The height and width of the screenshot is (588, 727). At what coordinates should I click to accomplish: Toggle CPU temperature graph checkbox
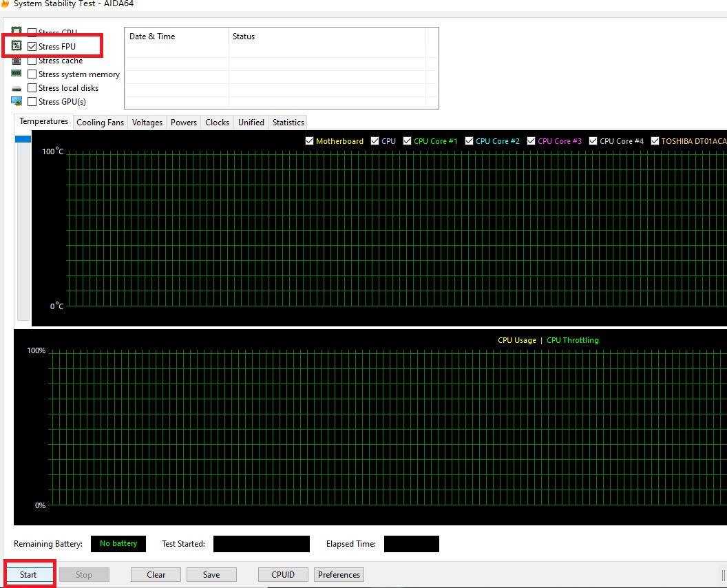pyautogui.click(x=375, y=141)
